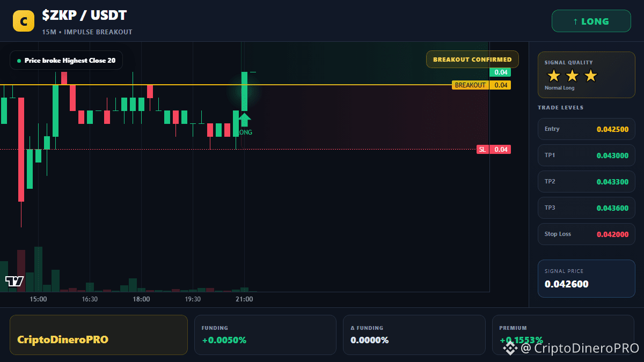Click the green 0.04 current price tag
This screenshot has height=362, width=644.
[x=500, y=72]
